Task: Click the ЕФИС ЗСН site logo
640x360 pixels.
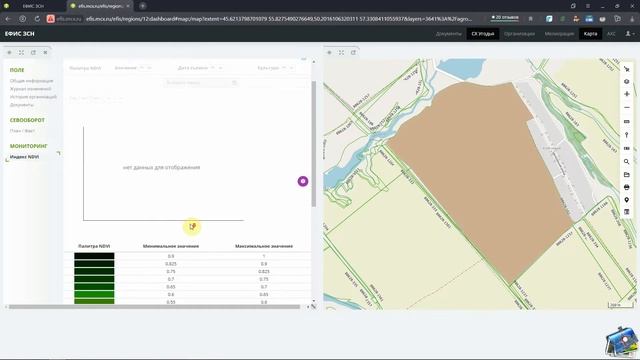Action: [x=20, y=34]
